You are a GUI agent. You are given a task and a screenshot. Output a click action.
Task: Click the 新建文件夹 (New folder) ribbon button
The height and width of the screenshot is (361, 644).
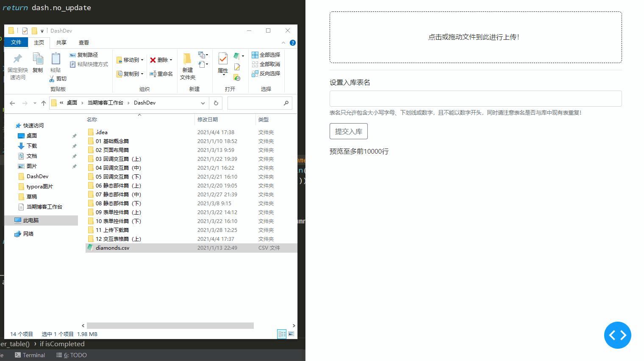187,66
